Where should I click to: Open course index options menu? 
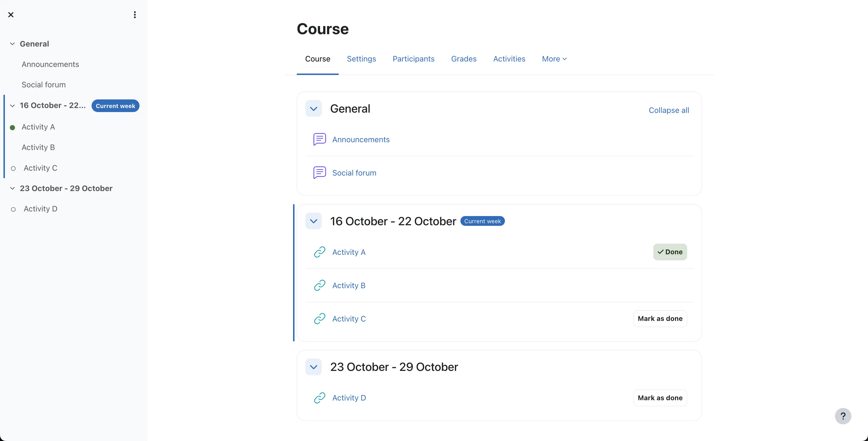click(134, 14)
